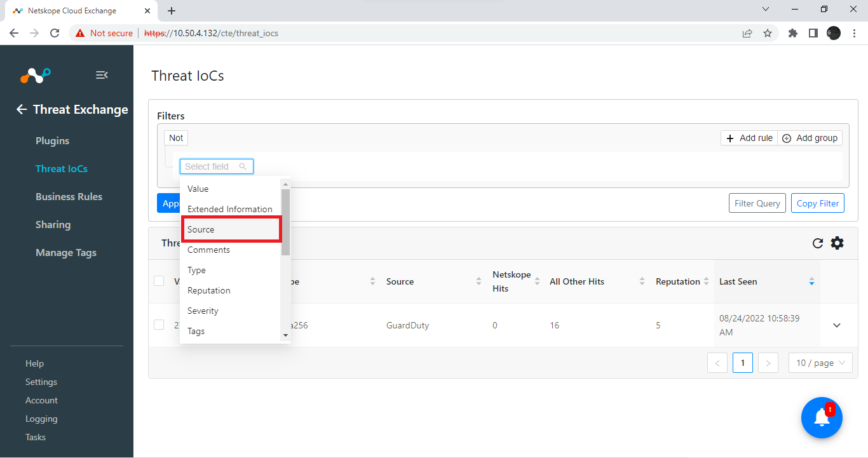The image size is (868, 458).
Task: Click the field dropdown scrollbar thumb
Action: click(x=285, y=222)
